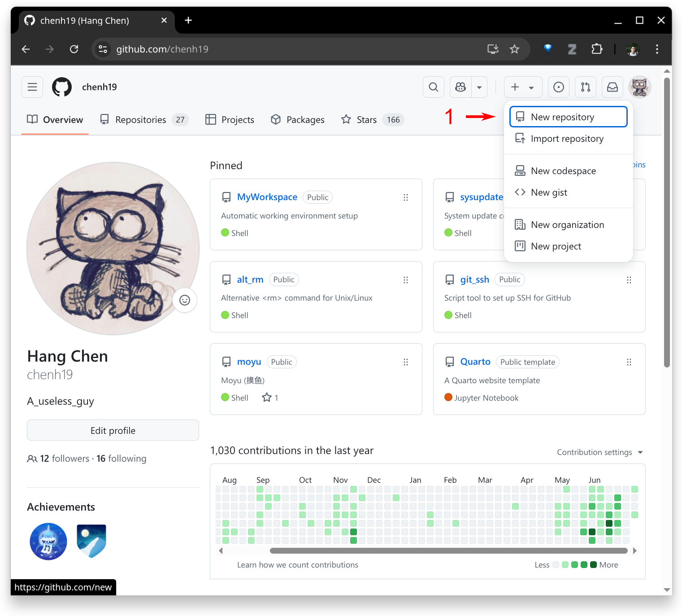Close the chenh19 (Hang Chen) browser tab
The image size is (682, 616).
(164, 20)
